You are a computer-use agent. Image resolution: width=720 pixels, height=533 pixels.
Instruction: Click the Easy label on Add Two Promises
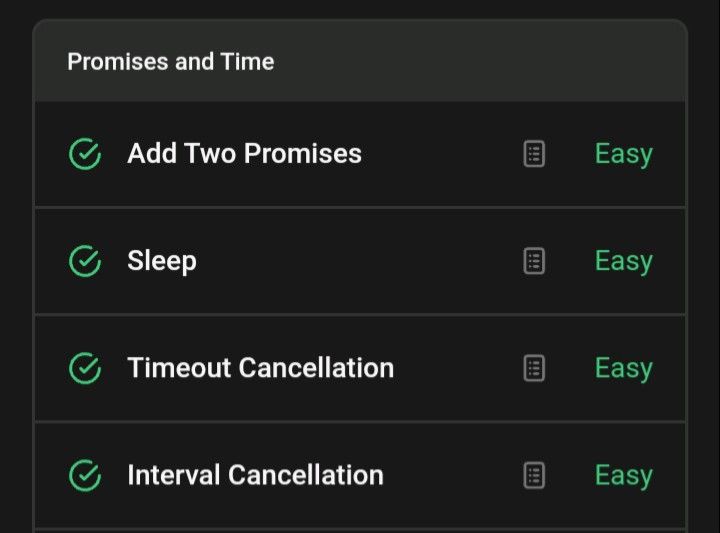(624, 154)
